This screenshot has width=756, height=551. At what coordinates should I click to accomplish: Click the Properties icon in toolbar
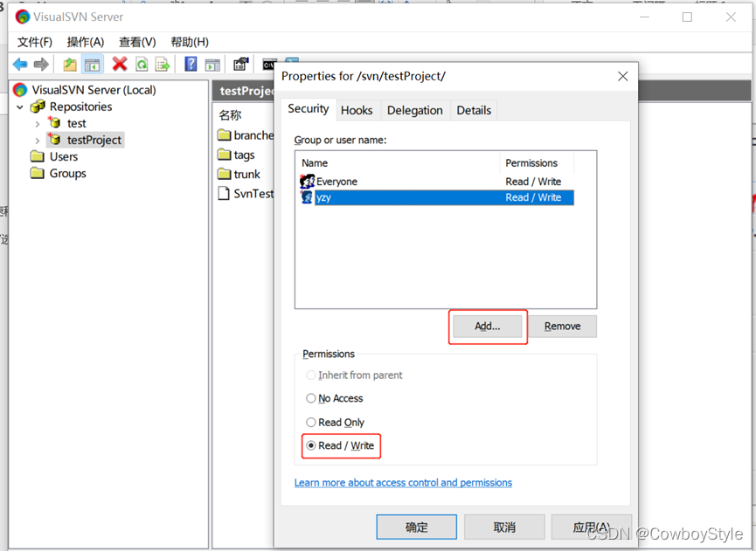240,64
